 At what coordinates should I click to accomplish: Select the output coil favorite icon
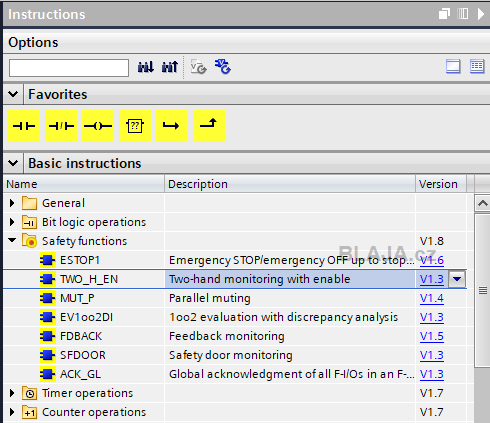tap(98, 126)
